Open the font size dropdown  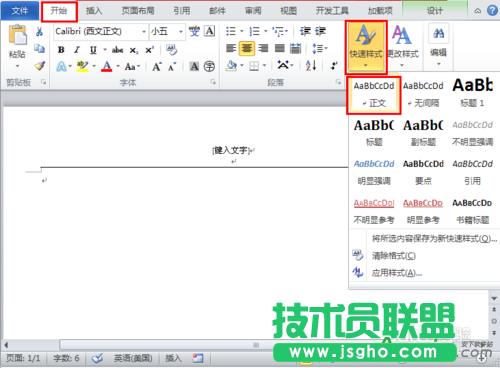181,32
